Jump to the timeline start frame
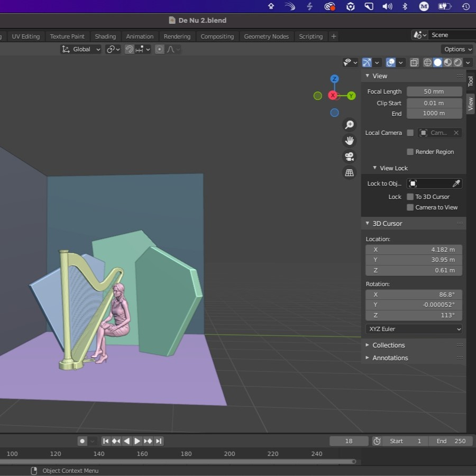This screenshot has height=476, width=476. point(106,441)
